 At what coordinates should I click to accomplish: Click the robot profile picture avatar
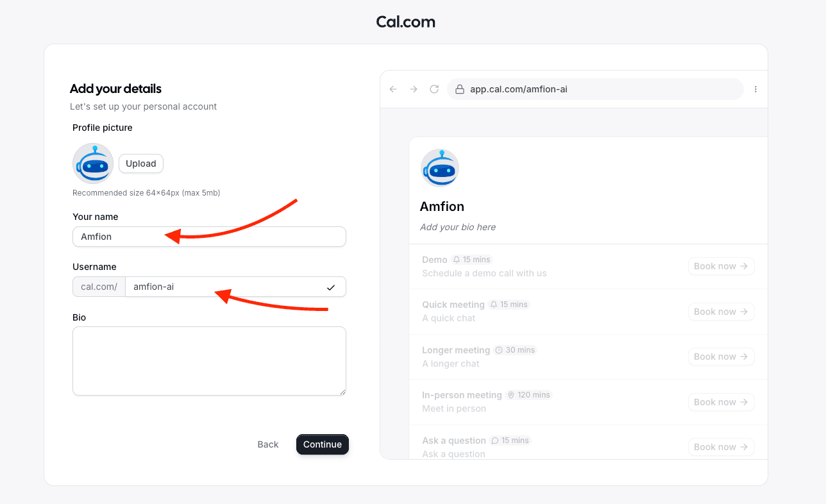tap(93, 164)
